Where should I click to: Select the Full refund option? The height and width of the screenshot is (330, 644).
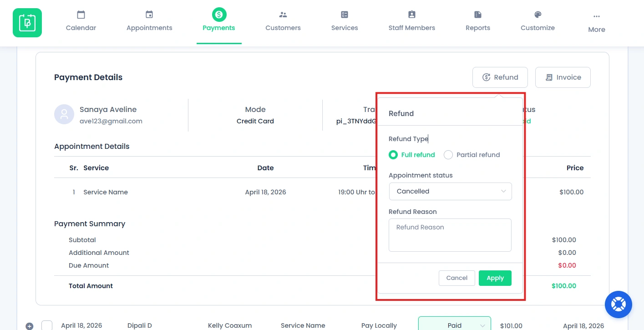click(x=412, y=155)
